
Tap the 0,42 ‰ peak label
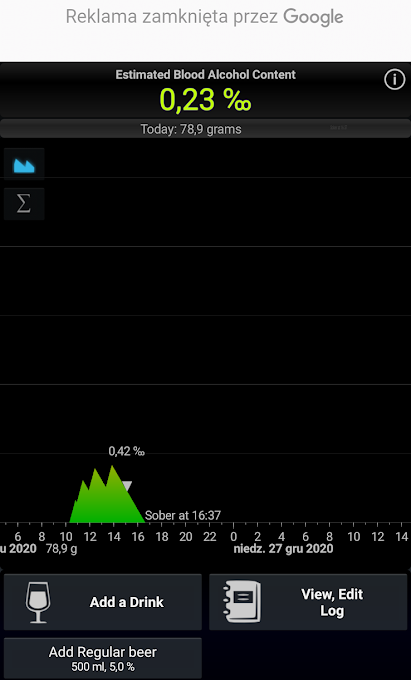(x=126, y=451)
